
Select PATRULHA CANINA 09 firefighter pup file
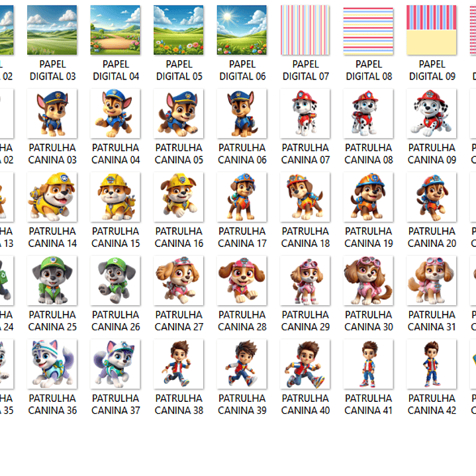click(432, 114)
